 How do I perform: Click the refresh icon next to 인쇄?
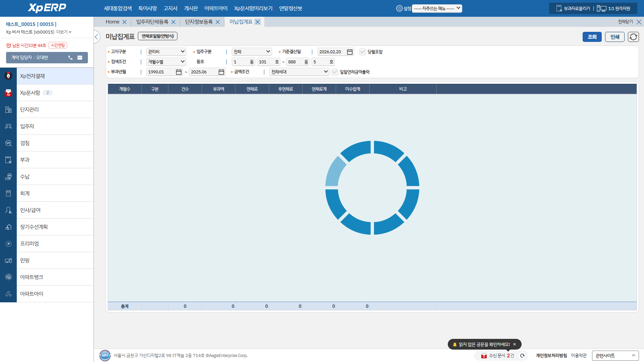[x=633, y=37]
